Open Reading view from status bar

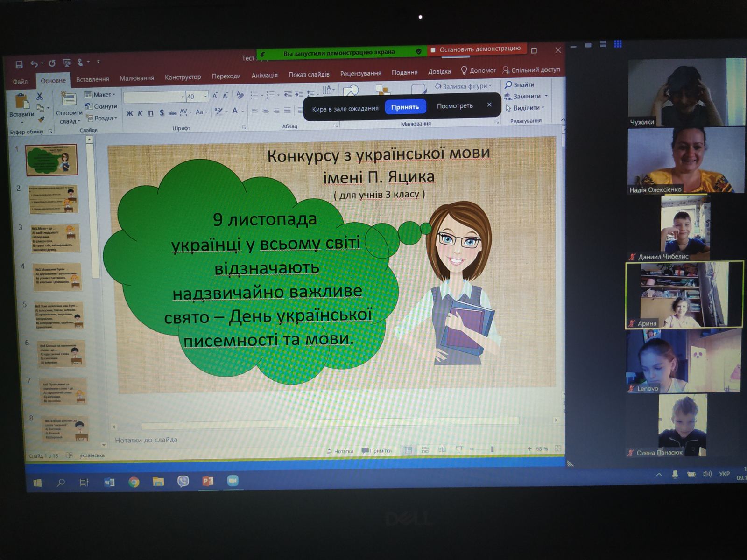(x=442, y=450)
